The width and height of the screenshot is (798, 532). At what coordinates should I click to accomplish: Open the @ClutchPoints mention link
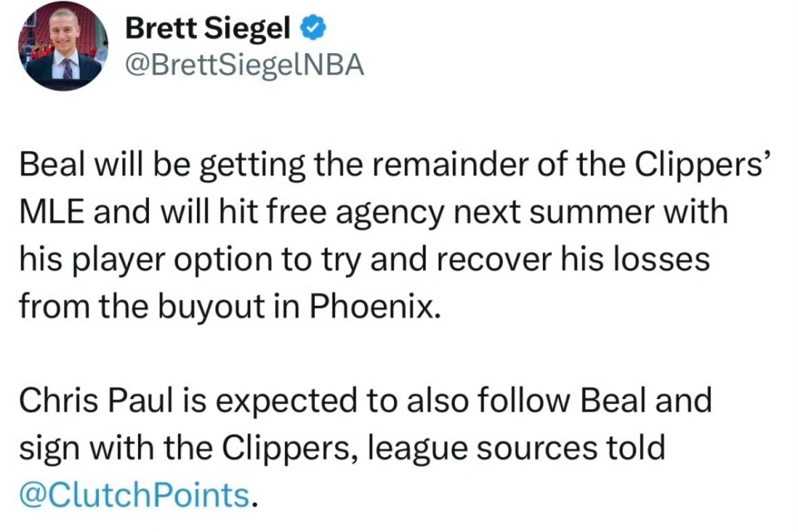tap(135, 495)
